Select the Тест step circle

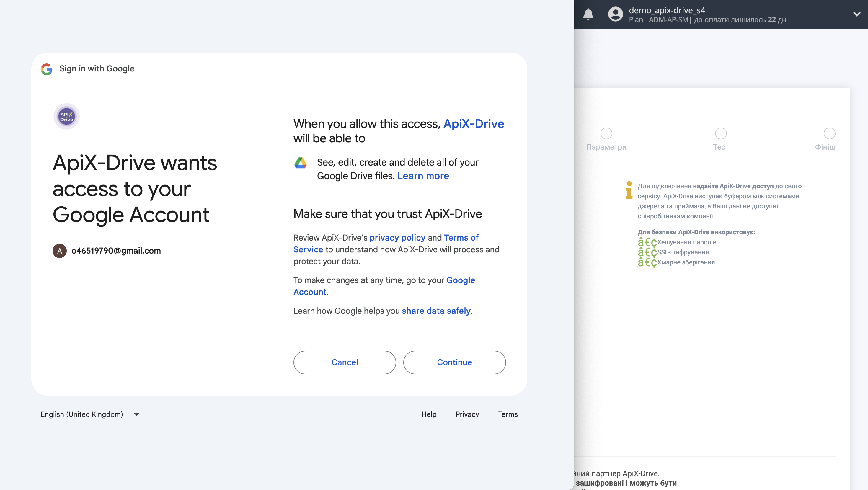(721, 133)
